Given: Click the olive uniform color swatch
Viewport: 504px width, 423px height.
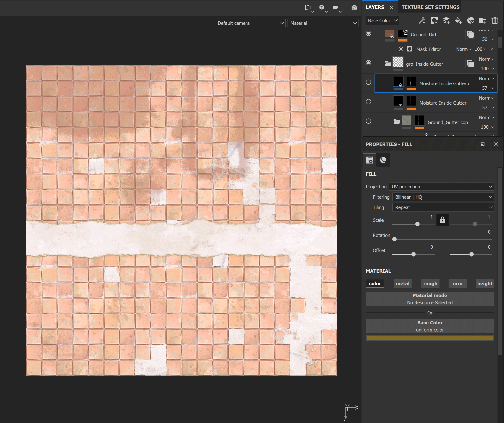Looking at the screenshot, I should (x=430, y=338).
